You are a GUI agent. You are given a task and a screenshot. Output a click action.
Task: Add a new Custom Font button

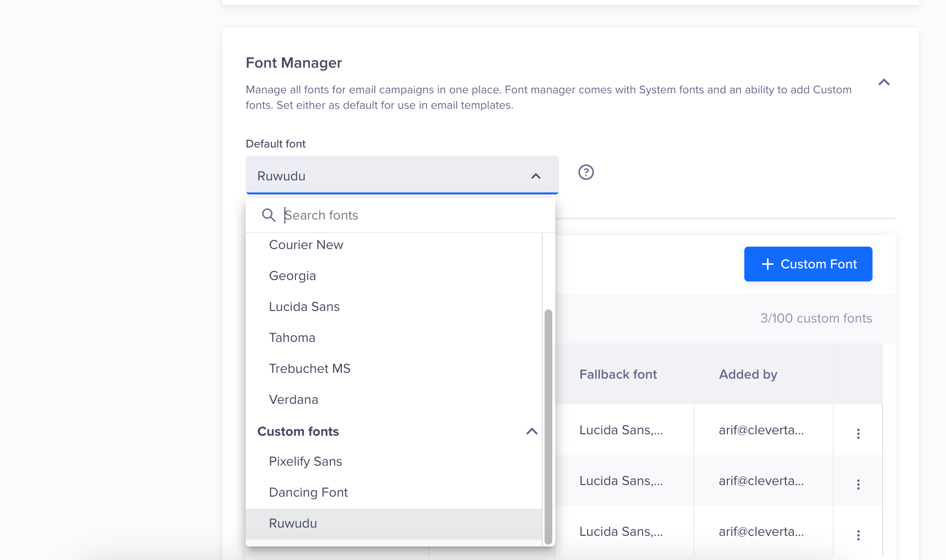pyautogui.click(x=808, y=264)
